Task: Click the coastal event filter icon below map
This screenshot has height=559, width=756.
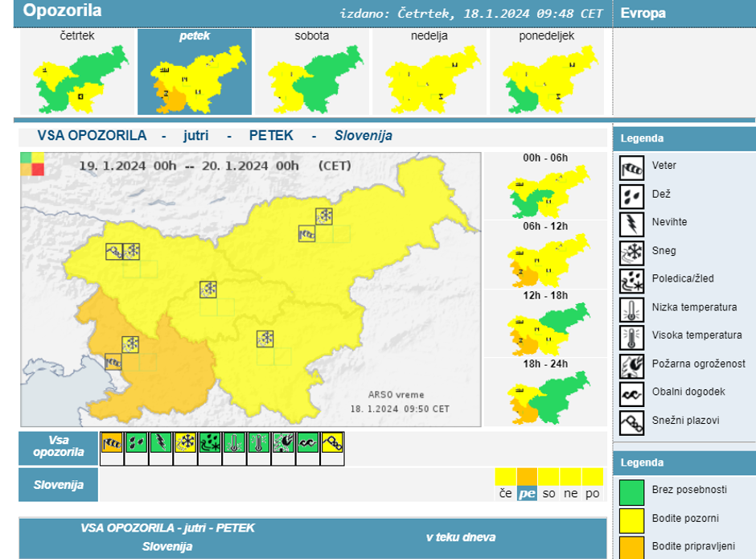Action: click(x=308, y=442)
